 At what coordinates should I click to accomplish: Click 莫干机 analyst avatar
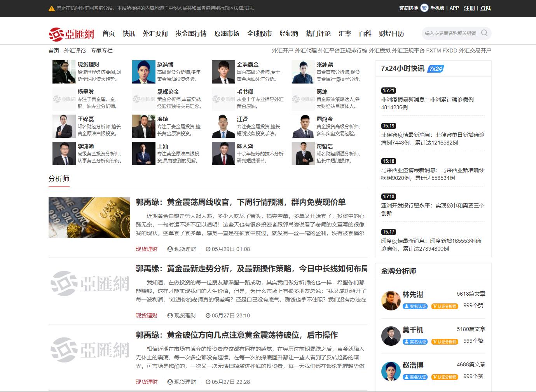coord(391,336)
